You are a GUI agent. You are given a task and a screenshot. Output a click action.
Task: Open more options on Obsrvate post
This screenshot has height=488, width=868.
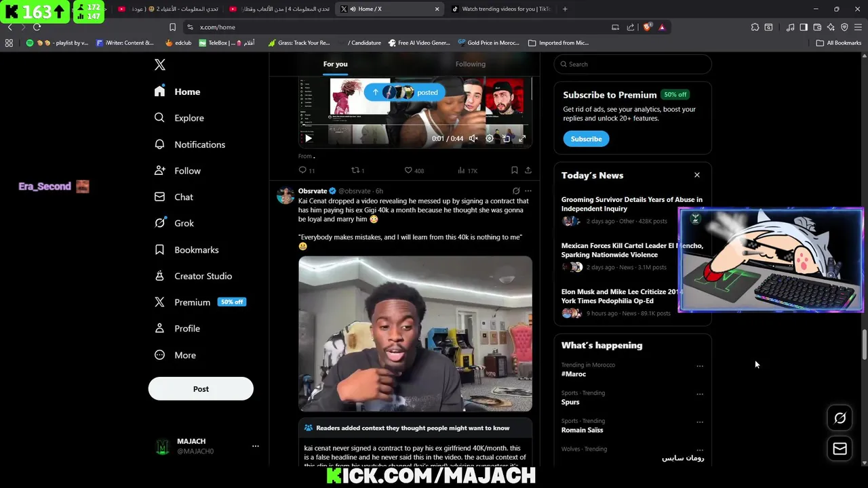(528, 191)
